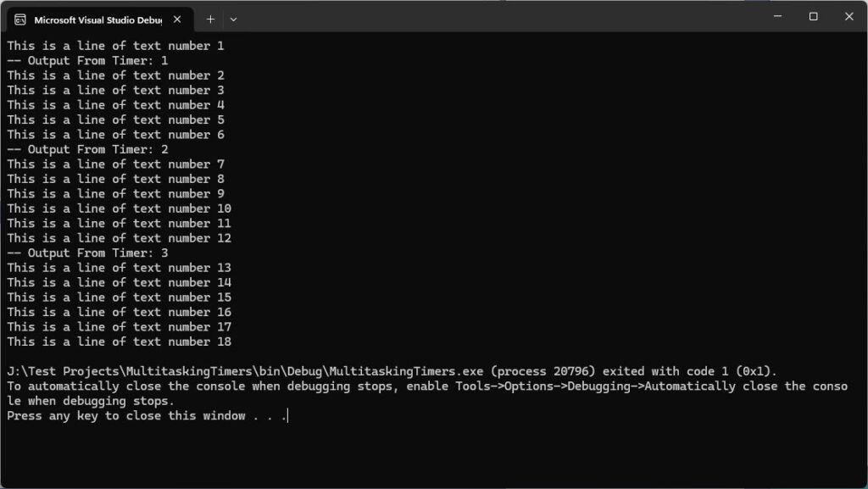Click the line 'Output From Timer: 3'
This screenshot has width=868, height=489.
click(x=88, y=253)
